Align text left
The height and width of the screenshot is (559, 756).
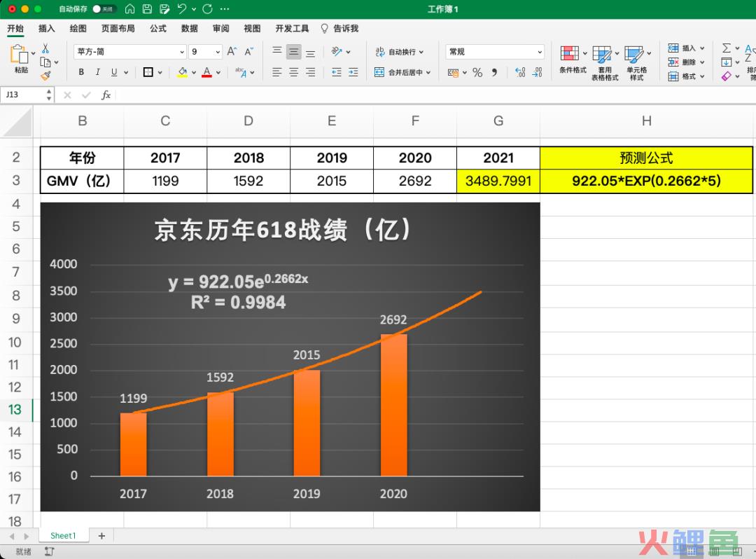click(x=276, y=72)
